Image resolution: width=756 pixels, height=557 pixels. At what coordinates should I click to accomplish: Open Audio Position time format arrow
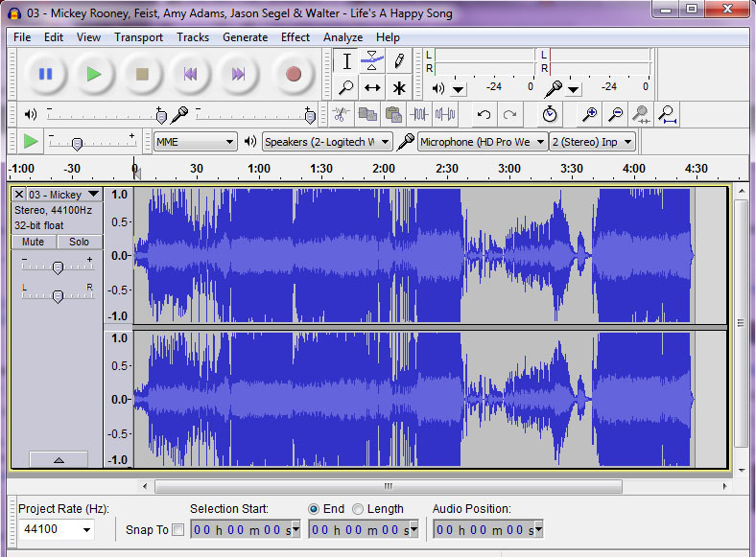[538, 530]
